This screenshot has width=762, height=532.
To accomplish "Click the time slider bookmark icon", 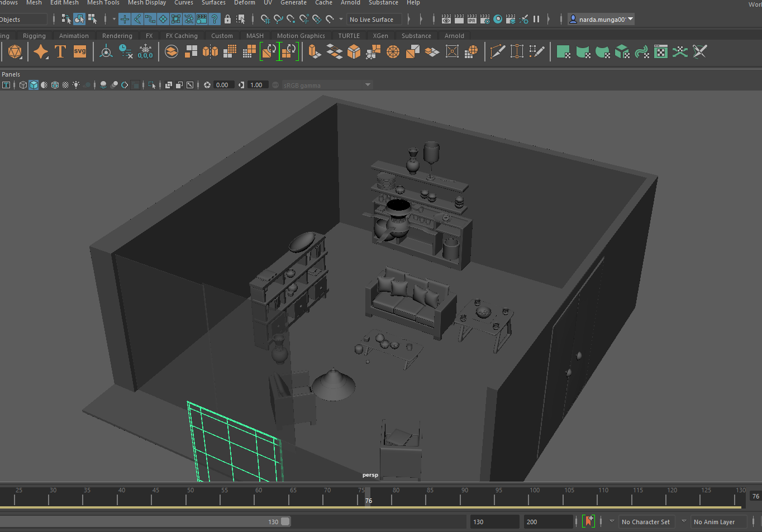I will click(x=589, y=522).
